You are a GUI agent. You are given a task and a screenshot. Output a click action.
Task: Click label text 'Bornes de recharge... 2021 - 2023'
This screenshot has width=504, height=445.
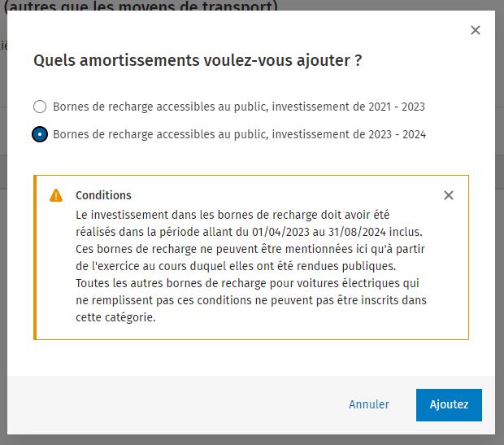click(239, 107)
